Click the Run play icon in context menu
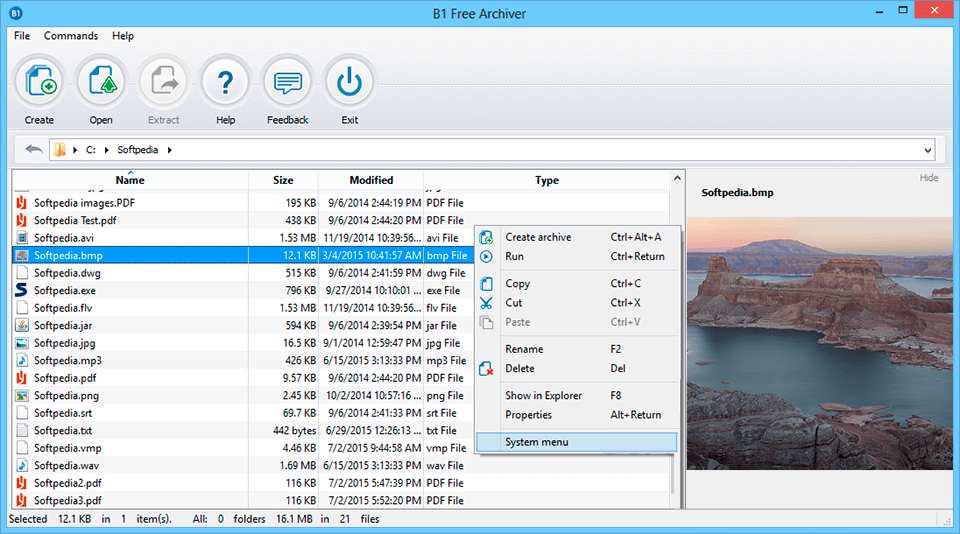Screen dimensions: 960x534 486,257
